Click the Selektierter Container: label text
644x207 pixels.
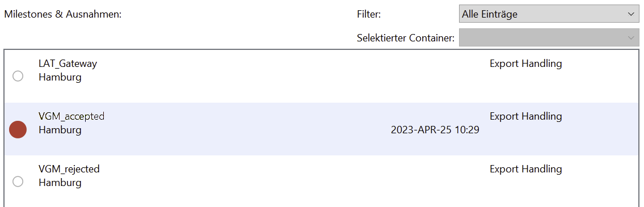click(x=406, y=39)
